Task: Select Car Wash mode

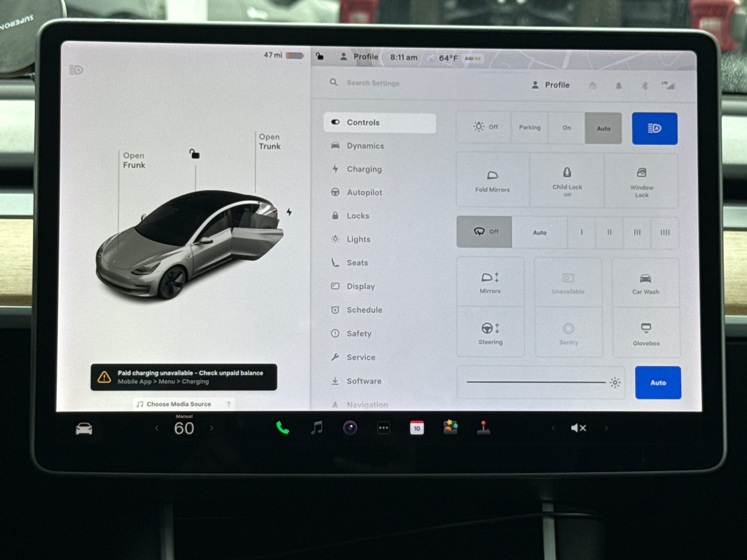Action: [x=646, y=282]
